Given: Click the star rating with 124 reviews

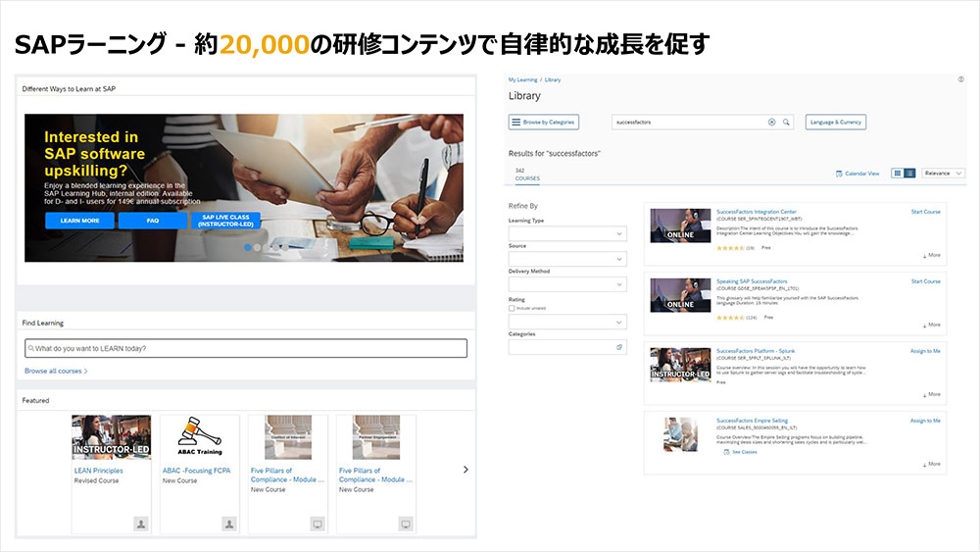Looking at the screenshot, I should pos(730,318).
